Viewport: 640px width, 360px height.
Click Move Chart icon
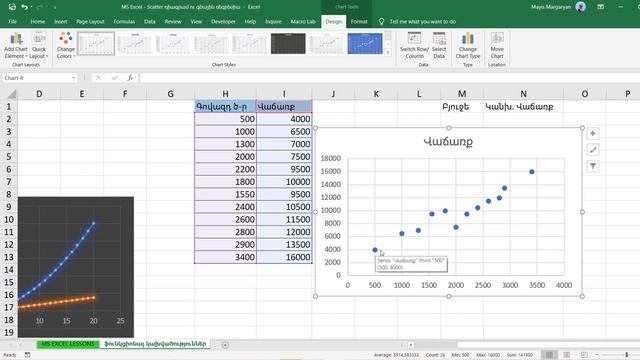coord(497,45)
